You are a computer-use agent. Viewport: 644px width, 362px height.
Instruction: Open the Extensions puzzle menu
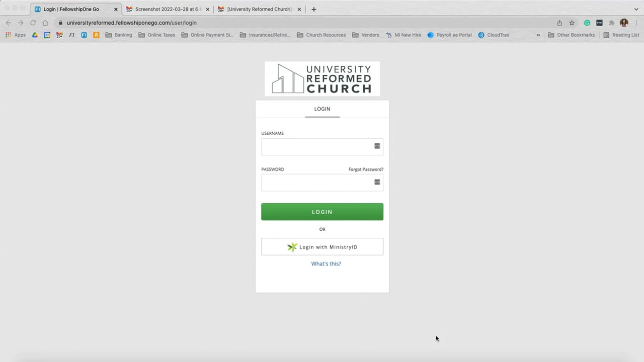tap(611, 23)
